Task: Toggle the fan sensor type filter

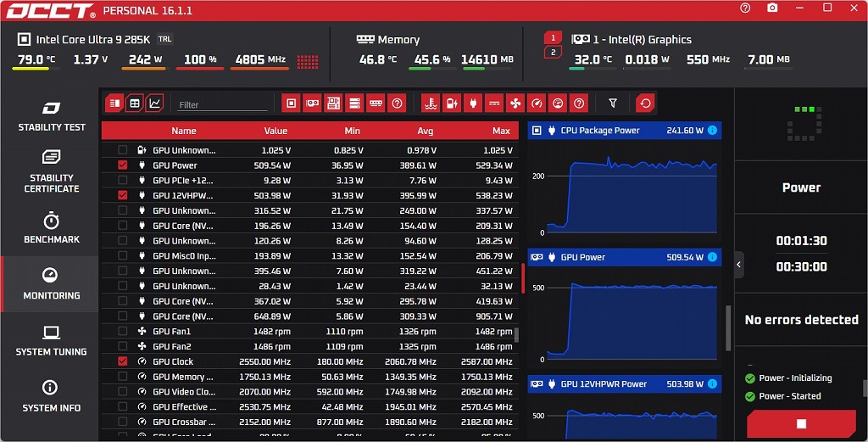Action: point(515,103)
